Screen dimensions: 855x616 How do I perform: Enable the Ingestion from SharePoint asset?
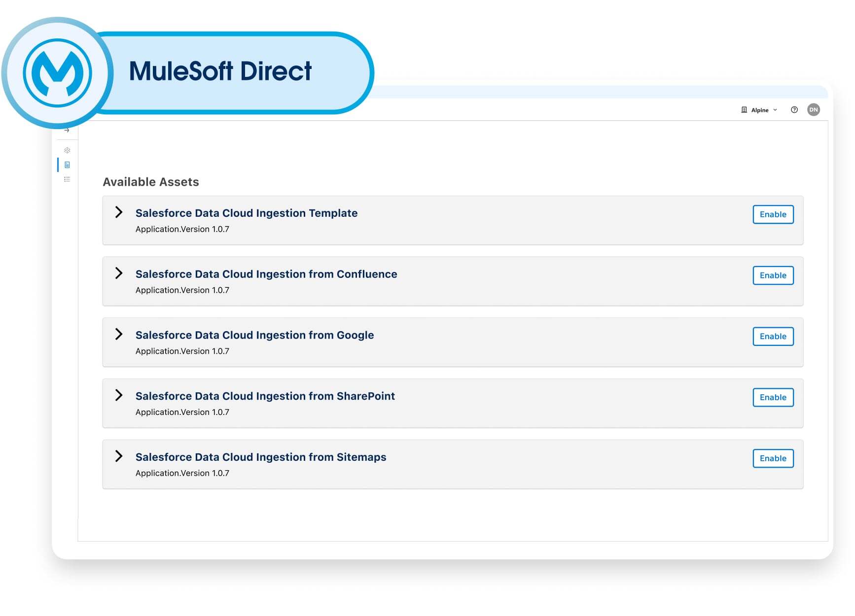pyautogui.click(x=773, y=397)
